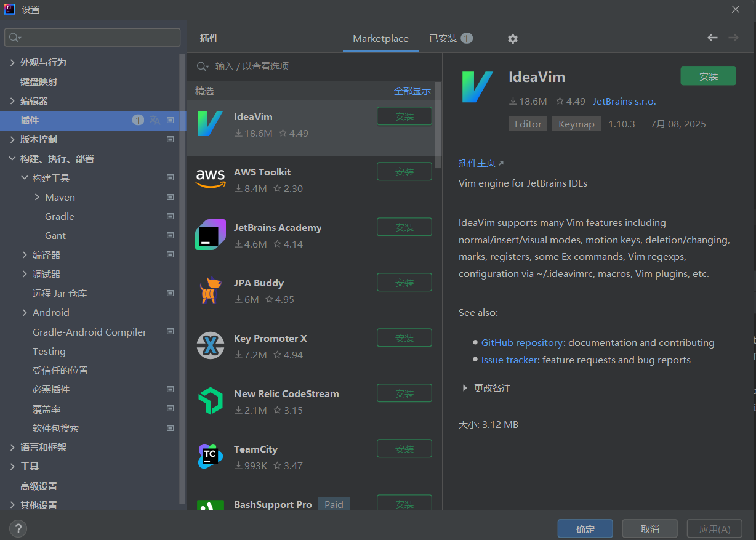Expand 调试器 tree node
The height and width of the screenshot is (540, 756).
(x=25, y=274)
